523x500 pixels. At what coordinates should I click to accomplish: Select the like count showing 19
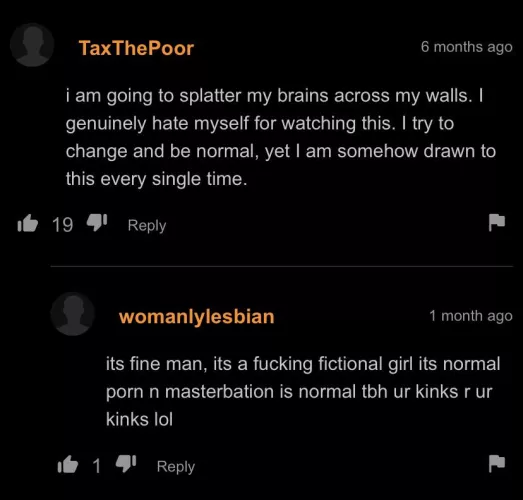[x=62, y=224]
